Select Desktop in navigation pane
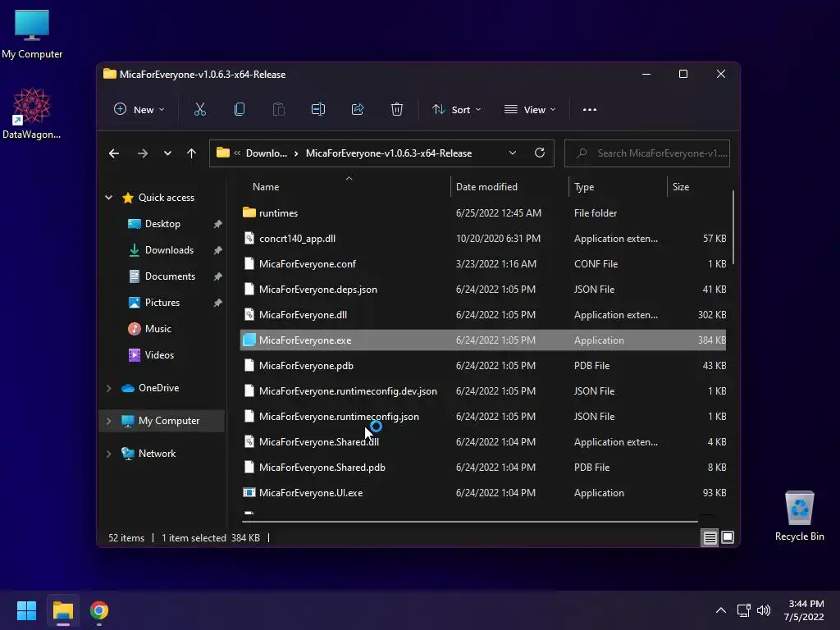 tap(162, 224)
